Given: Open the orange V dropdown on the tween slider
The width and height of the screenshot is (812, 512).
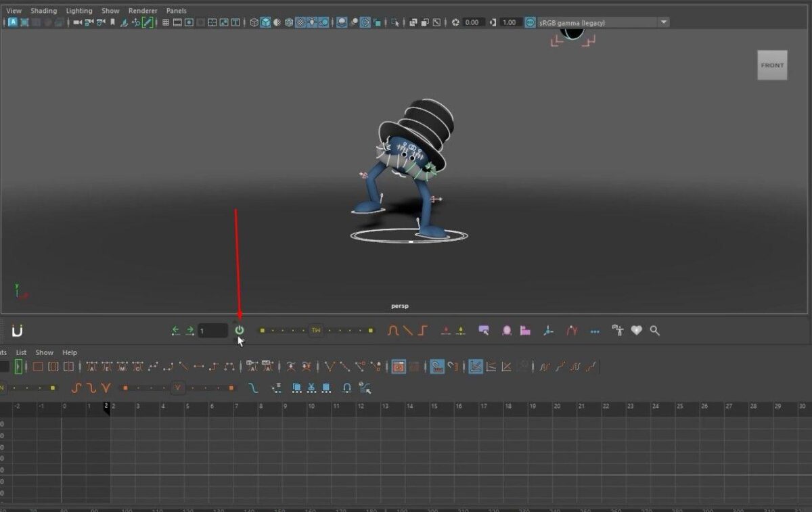Looking at the screenshot, I should (x=177, y=388).
